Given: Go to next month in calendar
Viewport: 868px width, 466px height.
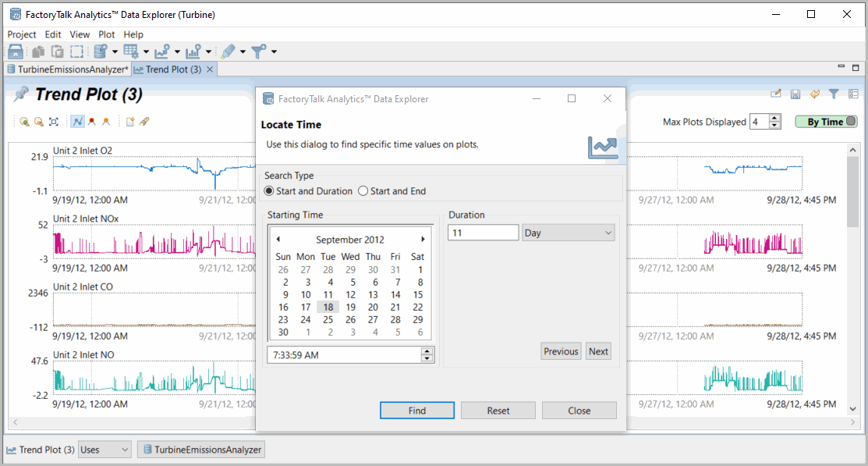Looking at the screenshot, I should pyautogui.click(x=423, y=240).
